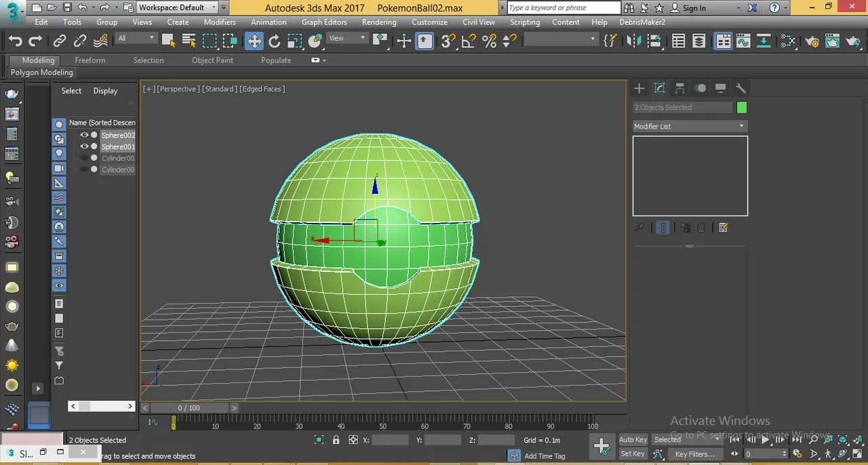Toggle the Angle Snap button

pos(469,41)
